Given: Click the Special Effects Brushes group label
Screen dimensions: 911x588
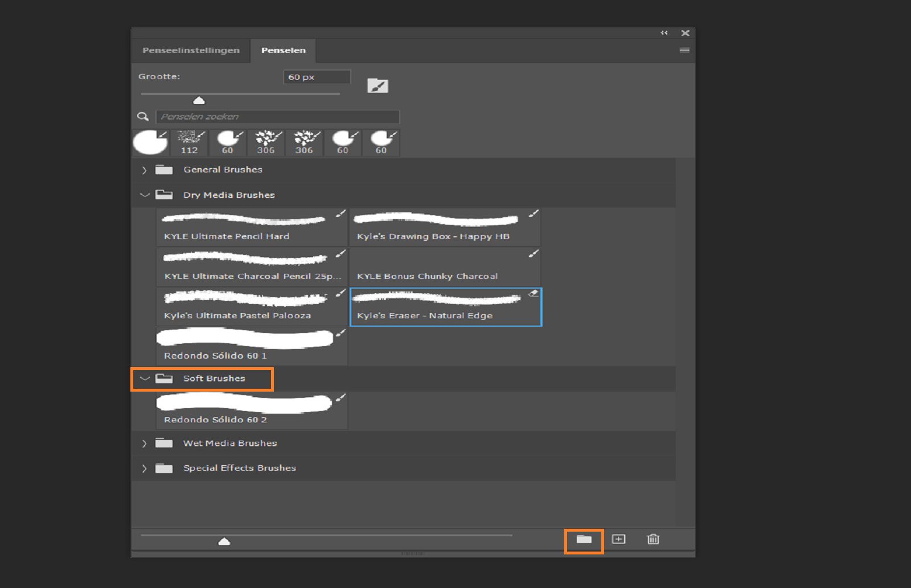Looking at the screenshot, I should [x=240, y=468].
